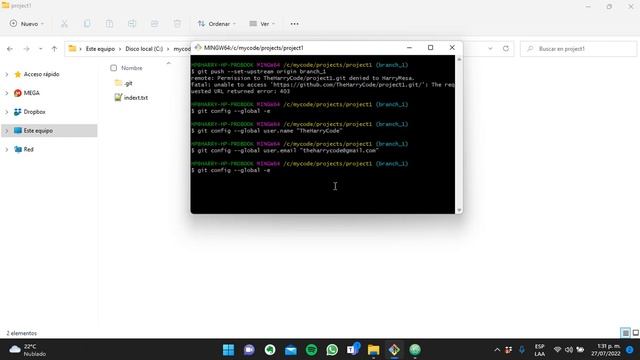The height and width of the screenshot is (360, 640).
Task: Click the Delete trash icon in Explorer
Action: coord(177,24)
